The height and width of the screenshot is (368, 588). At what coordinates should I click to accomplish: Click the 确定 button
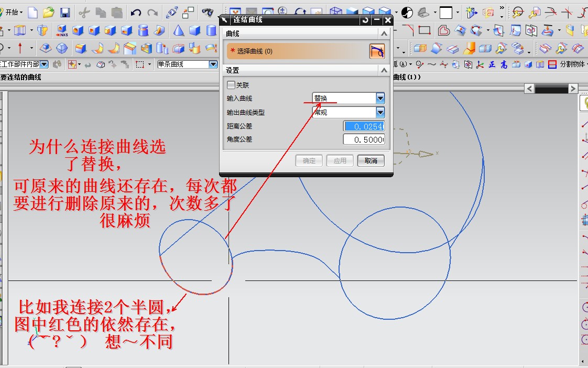coord(309,160)
